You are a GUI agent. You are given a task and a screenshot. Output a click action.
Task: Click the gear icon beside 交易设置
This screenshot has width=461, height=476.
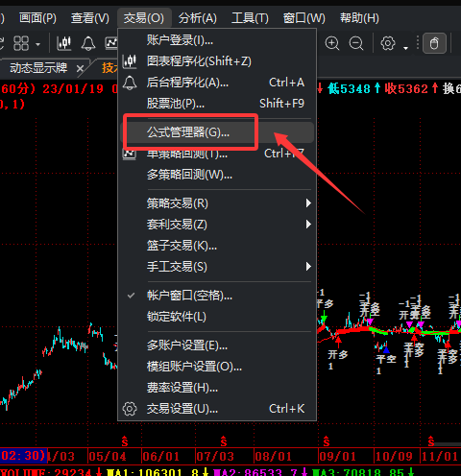click(130, 409)
